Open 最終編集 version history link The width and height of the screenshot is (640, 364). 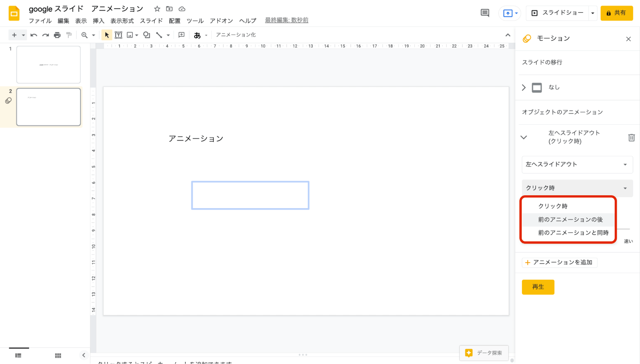pos(287,20)
